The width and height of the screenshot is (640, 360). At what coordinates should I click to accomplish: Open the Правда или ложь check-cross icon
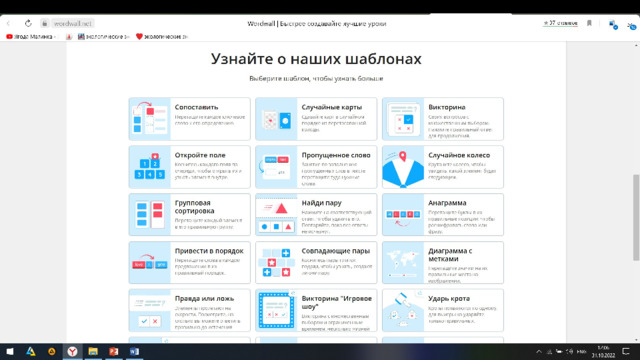150,310
